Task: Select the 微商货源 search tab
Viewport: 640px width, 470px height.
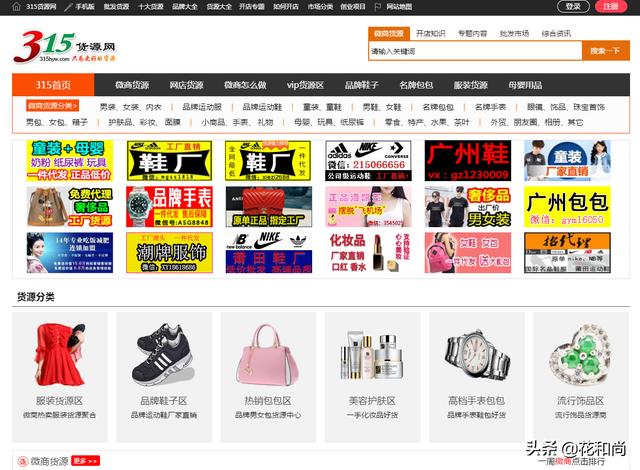Action: click(x=389, y=34)
